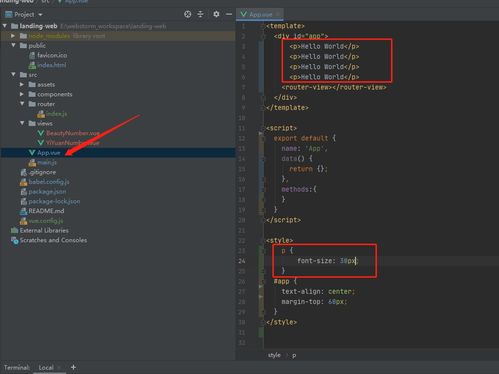Click the locate/scroll-from-source target icon
Image resolution: width=499 pixels, height=374 pixels.
coord(188,14)
